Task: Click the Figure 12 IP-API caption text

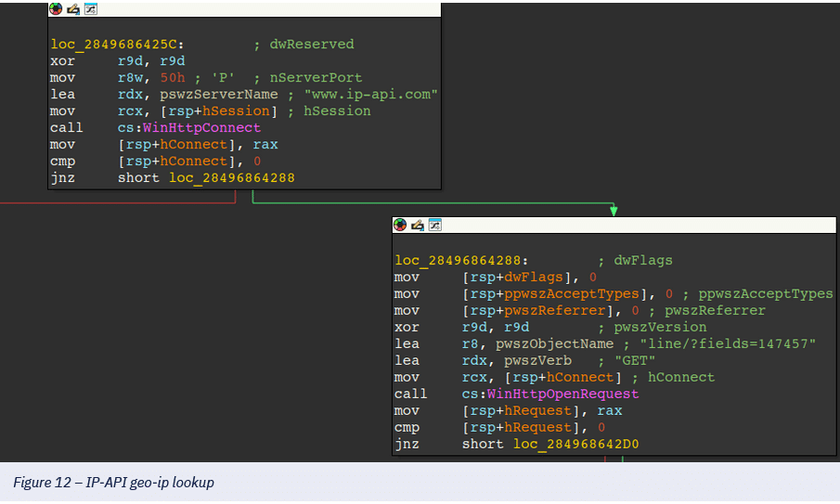Action: [113, 483]
